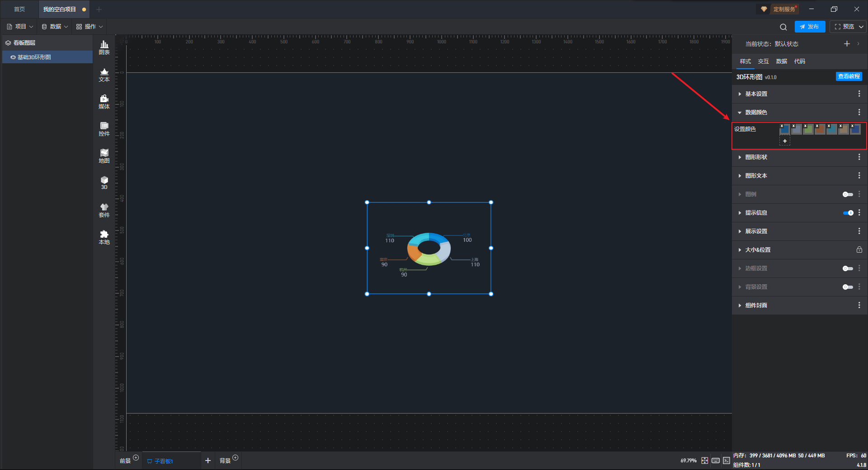The image size is (868, 470).
Task: Open the 项目 dropdown menu
Action: tap(20, 27)
